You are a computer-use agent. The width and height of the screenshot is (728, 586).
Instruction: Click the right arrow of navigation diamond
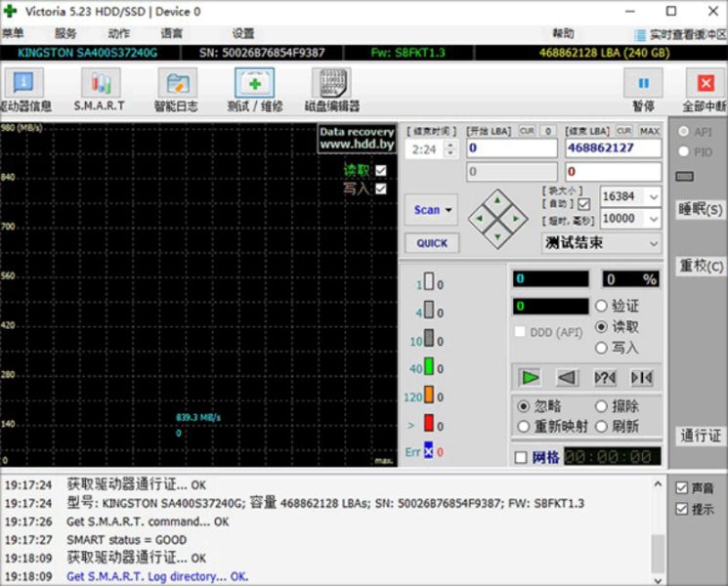(x=516, y=218)
